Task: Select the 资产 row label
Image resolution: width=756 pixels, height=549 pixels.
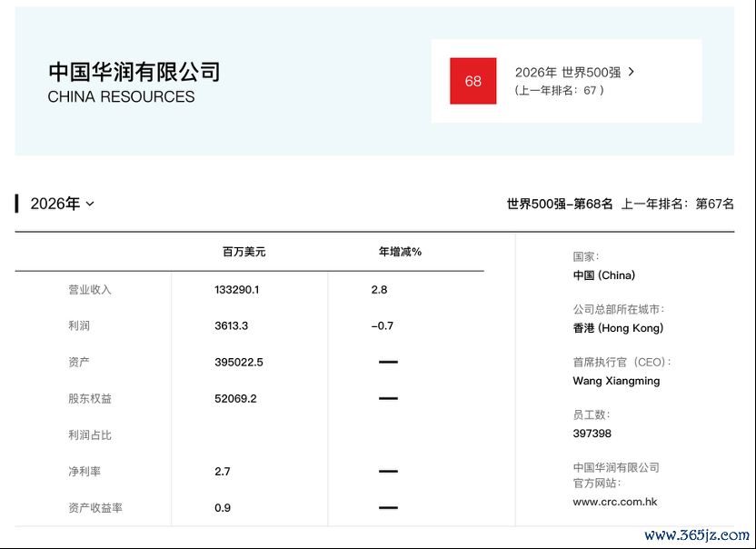Action: [x=78, y=362]
